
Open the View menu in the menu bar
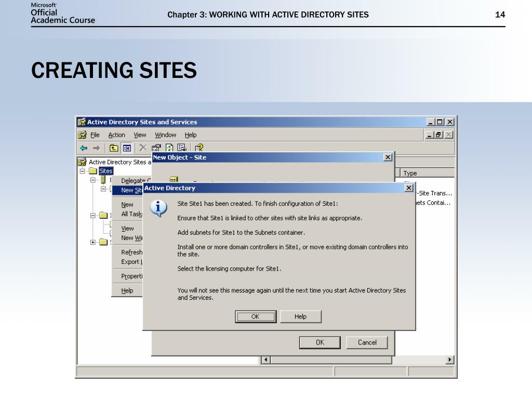140,135
